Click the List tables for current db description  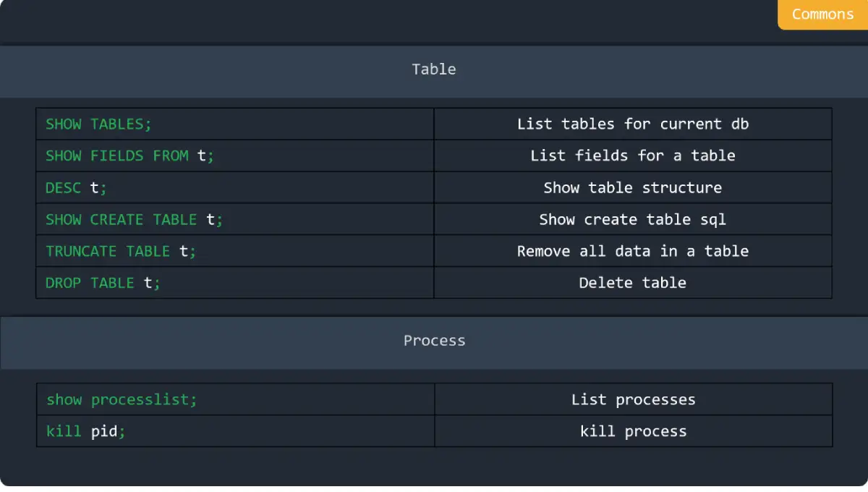pos(632,124)
